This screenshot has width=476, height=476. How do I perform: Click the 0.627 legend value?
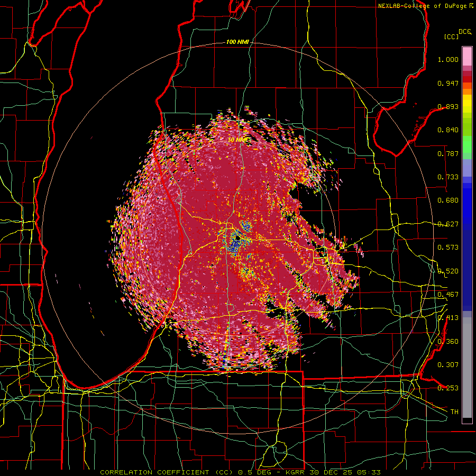tap(448, 224)
